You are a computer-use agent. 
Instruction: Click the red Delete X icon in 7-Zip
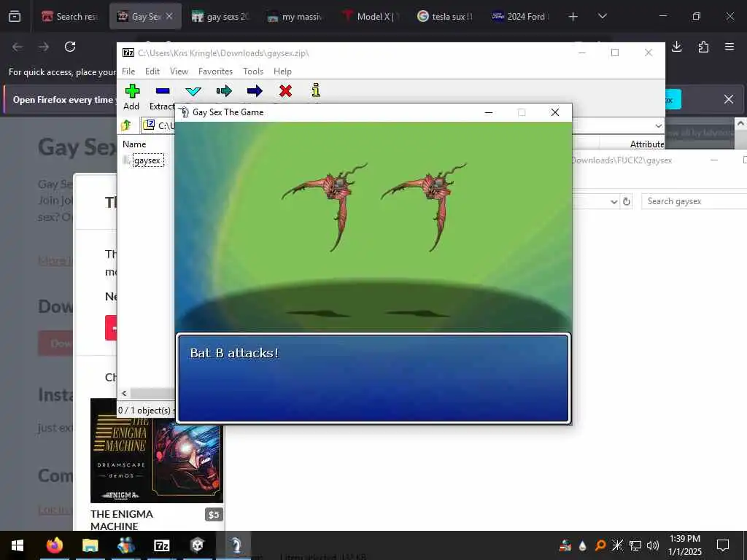point(285,90)
